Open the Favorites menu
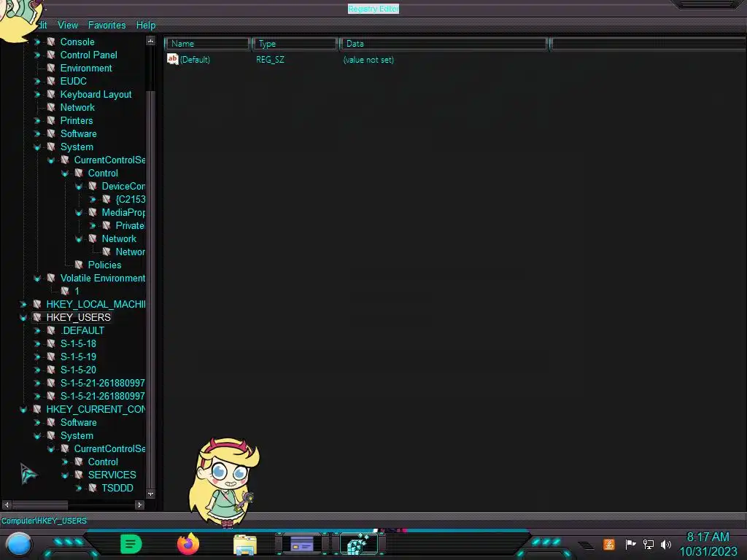 tap(107, 26)
